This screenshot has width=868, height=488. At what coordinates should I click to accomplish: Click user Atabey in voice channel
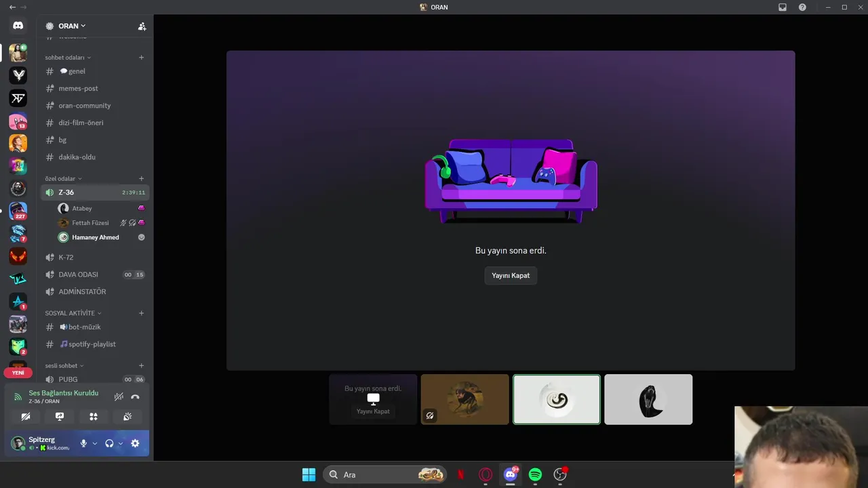[x=102, y=209]
